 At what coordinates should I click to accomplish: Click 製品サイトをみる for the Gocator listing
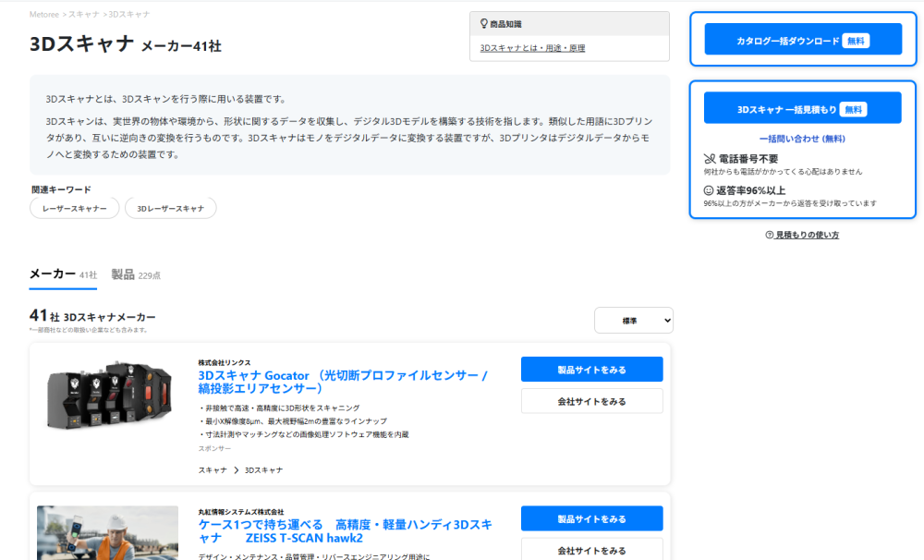(591, 370)
